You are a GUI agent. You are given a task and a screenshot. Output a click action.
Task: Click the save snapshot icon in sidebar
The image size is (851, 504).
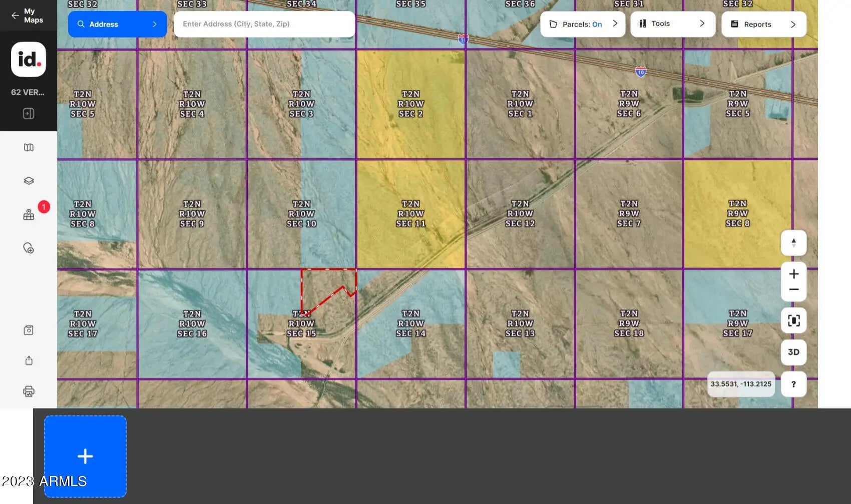pos(29,330)
